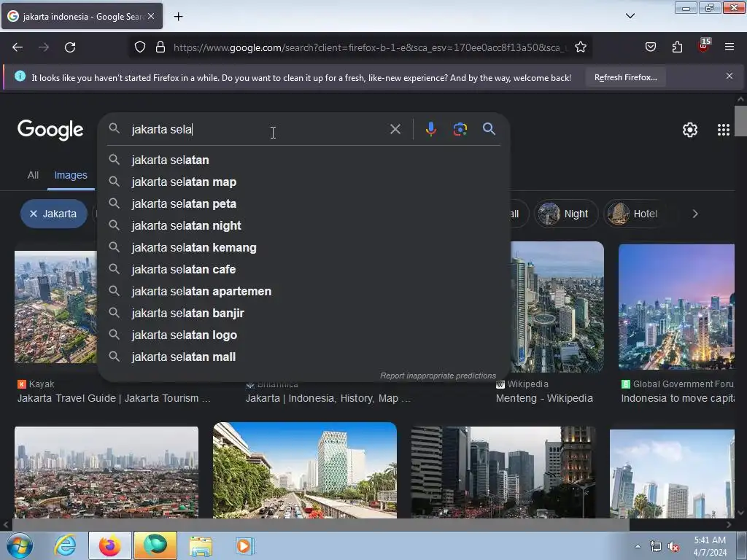Choose suggestion 'jakarta selatan'
Image resolution: width=747 pixels, height=560 pixels.
tap(304, 160)
